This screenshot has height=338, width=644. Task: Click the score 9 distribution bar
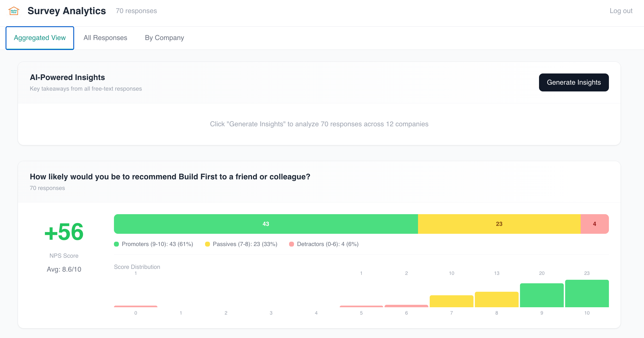[542, 295]
